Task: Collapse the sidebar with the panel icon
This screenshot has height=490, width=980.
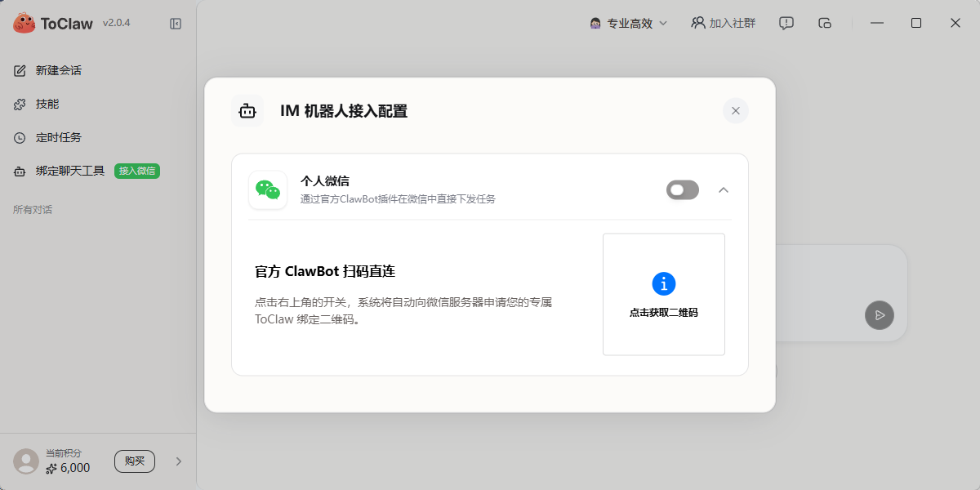Action: click(176, 24)
